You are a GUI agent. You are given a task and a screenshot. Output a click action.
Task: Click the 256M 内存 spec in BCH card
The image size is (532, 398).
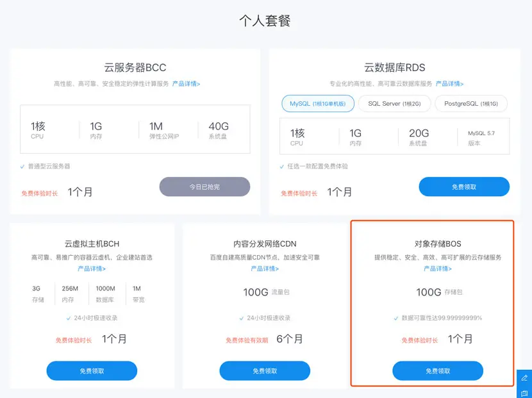[x=70, y=294]
